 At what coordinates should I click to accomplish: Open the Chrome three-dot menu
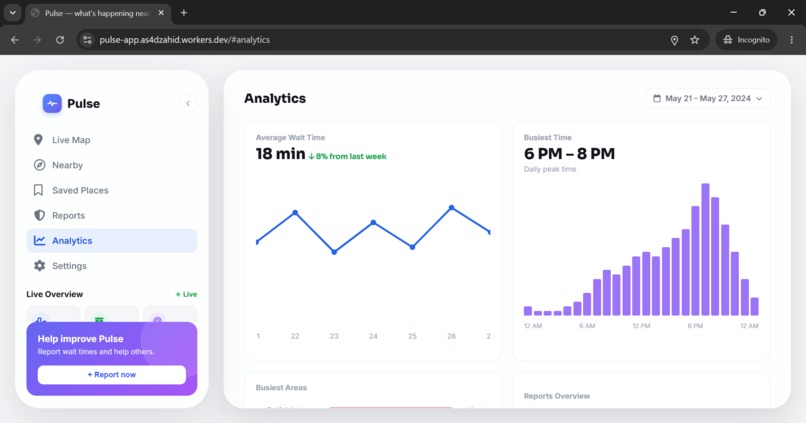coord(792,40)
